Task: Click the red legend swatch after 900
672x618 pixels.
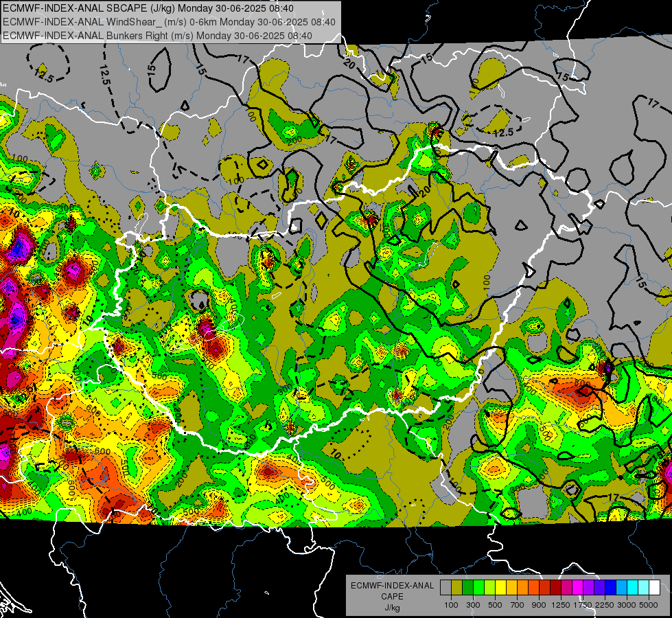Action: click(x=545, y=587)
